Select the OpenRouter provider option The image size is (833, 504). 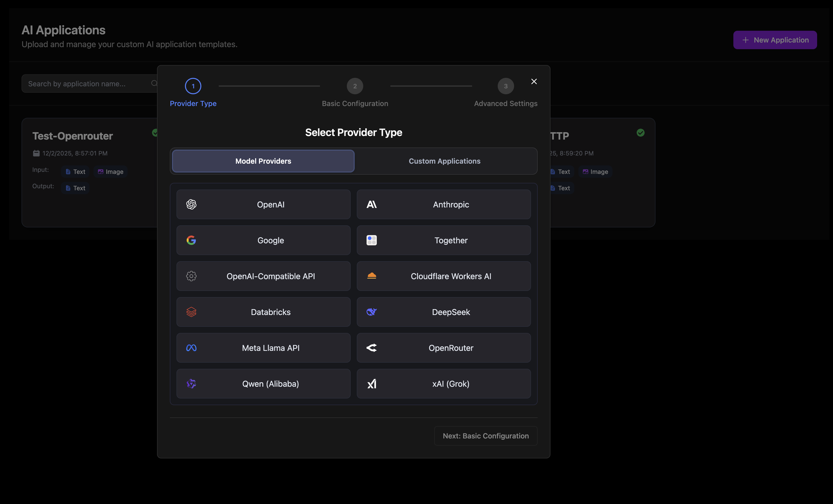point(444,348)
